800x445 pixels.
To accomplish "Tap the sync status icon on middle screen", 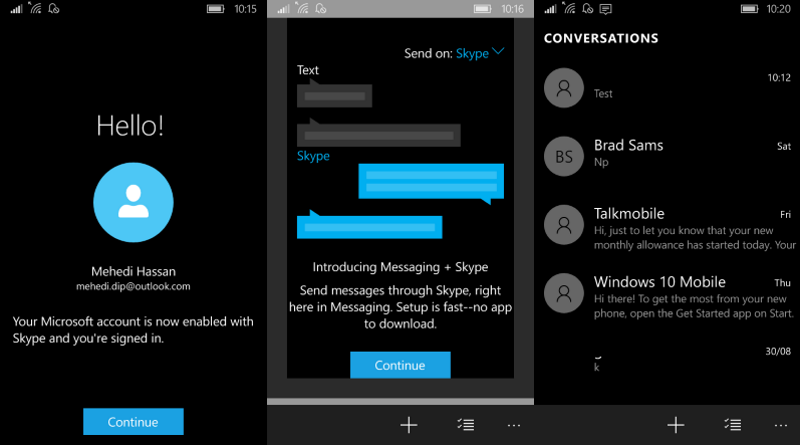I will (x=320, y=9).
